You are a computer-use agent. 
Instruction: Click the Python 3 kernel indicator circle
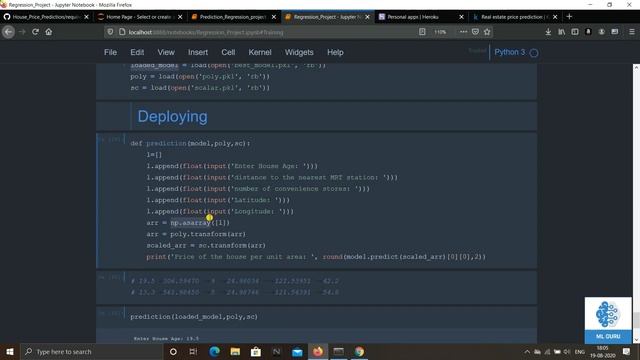(534, 53)
